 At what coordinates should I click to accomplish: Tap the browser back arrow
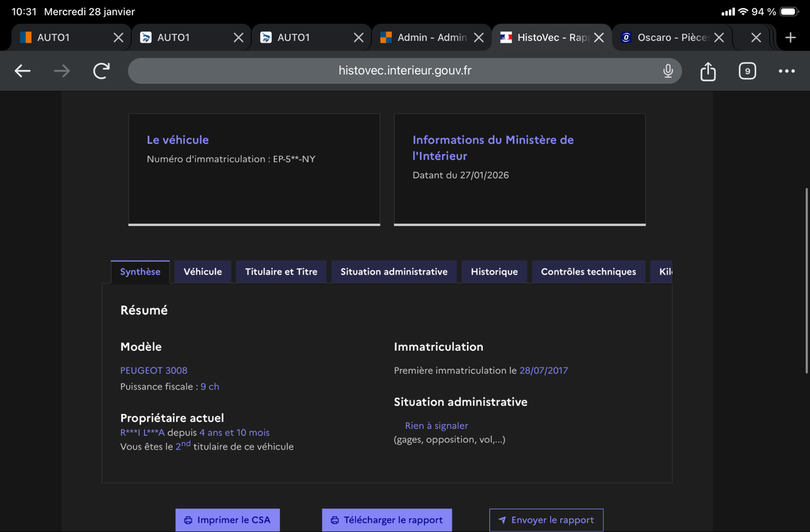(22, 71)
